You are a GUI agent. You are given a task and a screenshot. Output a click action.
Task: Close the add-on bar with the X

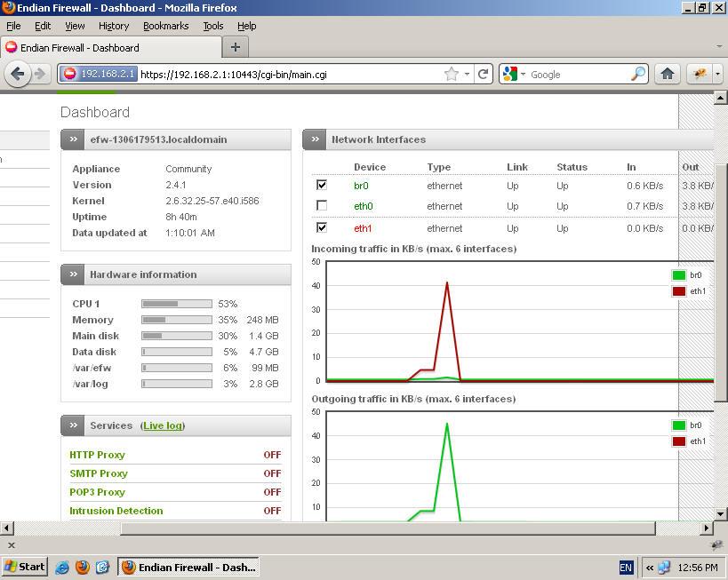(12, 545)
